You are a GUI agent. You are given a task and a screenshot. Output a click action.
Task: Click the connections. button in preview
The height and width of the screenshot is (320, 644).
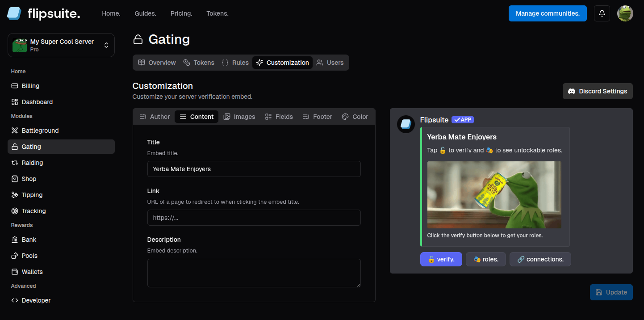coord(540,259)
